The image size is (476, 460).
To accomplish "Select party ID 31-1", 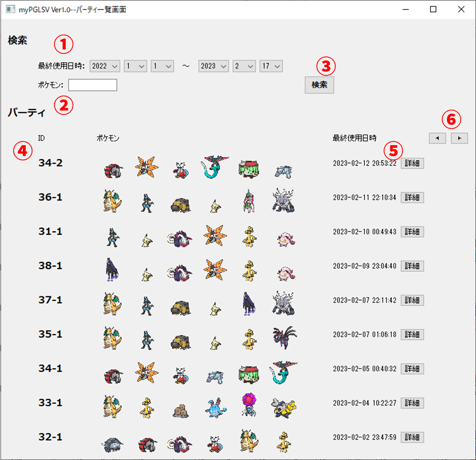I will click(x=50, y=231).
